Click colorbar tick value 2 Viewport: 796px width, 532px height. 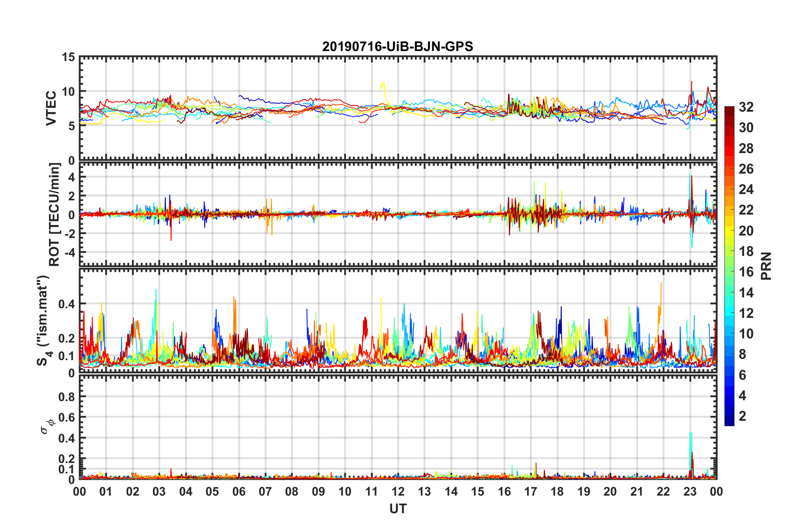[x=742, y=416]
